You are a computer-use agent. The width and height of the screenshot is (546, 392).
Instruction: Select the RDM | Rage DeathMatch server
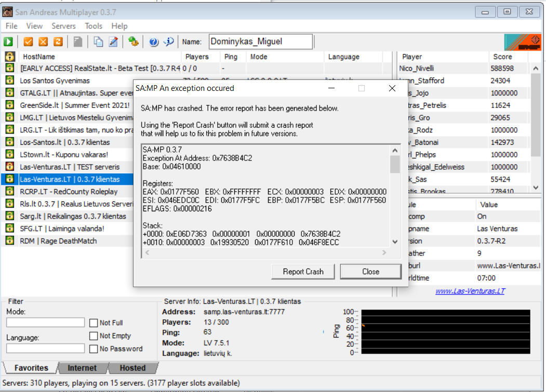(x=58, y=241)
